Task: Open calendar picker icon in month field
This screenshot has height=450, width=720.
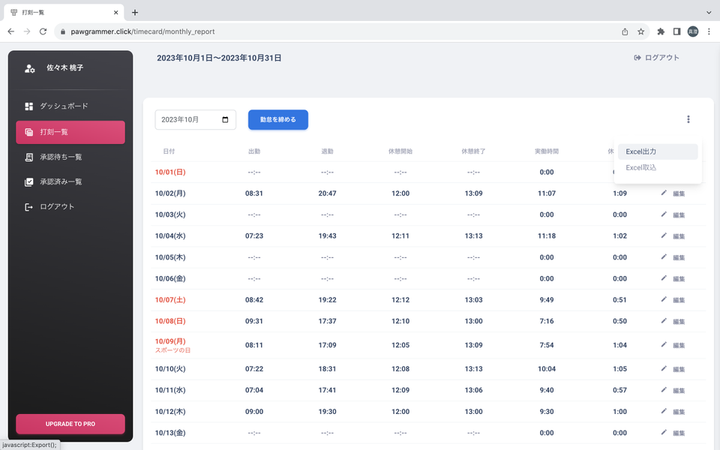Action: click(225, 120)
